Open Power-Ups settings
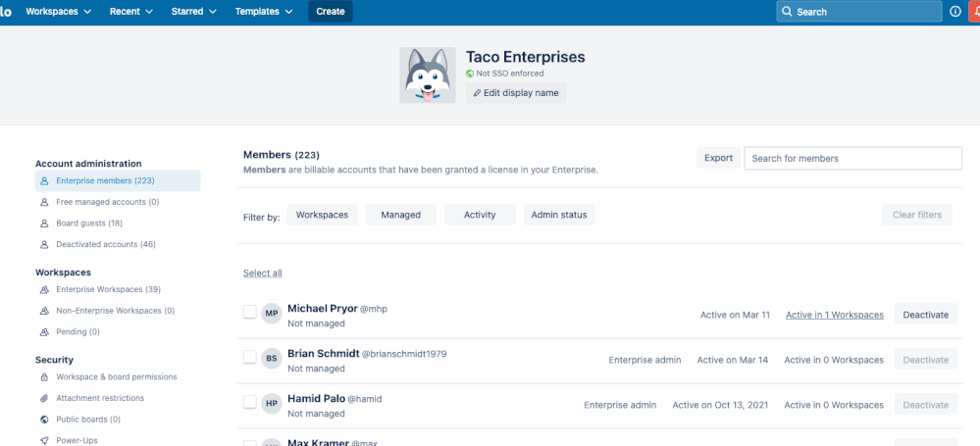 (77, 440)
